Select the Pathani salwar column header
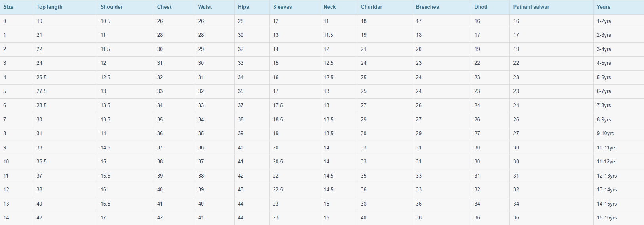 tap(531, 7)
